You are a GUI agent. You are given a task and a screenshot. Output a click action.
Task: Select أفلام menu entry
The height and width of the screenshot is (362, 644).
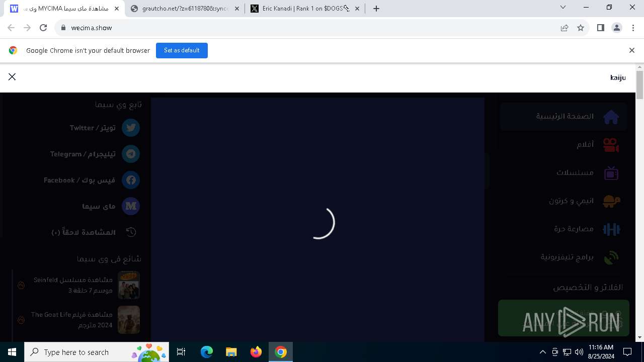pos(585,144)
